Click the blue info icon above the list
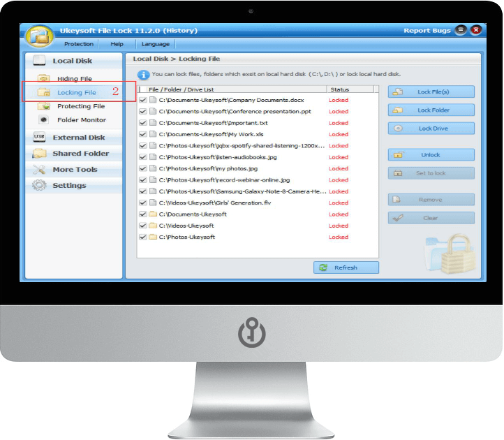Viewport: 504px width, 440px height. click(x=143, y=75)
